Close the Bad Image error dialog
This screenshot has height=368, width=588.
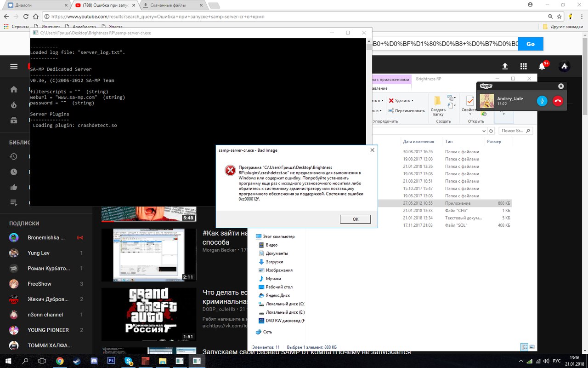pos(372,150)
